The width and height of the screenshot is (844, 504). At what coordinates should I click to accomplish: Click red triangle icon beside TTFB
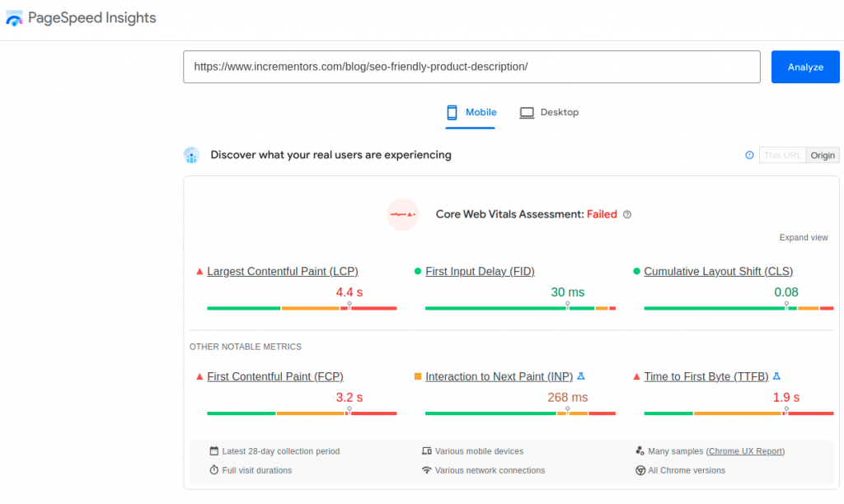pos(636,376)
